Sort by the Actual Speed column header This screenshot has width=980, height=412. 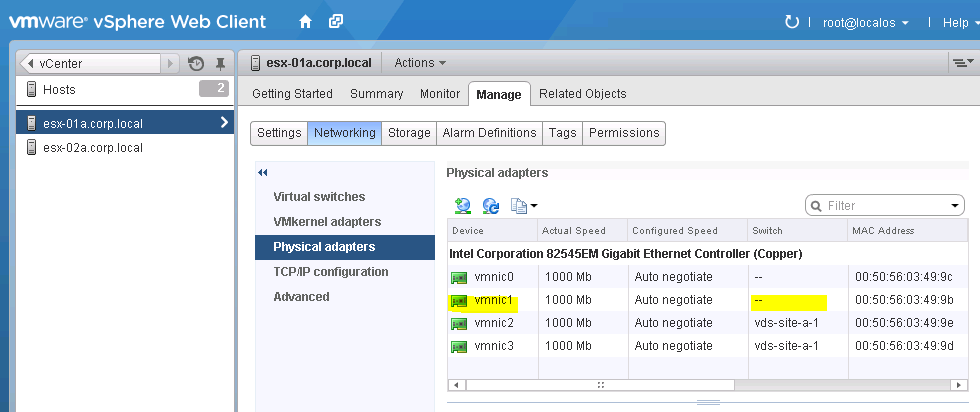pyautogui.click(x=582, y=231)
